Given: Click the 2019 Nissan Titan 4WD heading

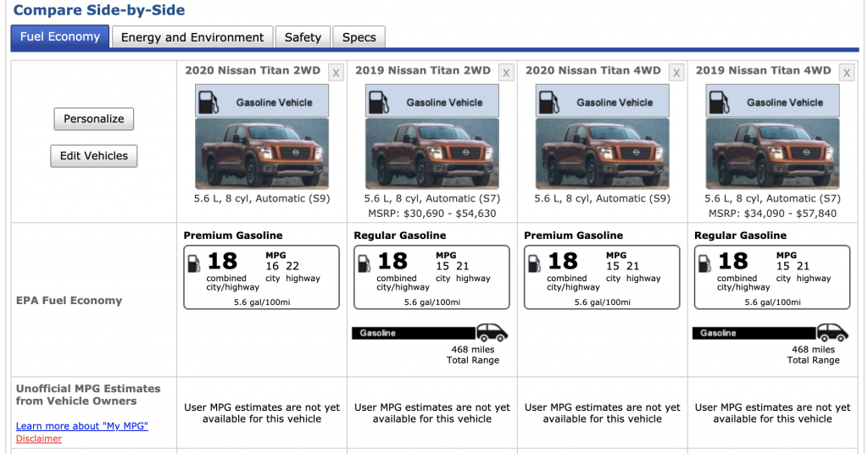Looking at the screenshot, I should (x=764, y=70).
